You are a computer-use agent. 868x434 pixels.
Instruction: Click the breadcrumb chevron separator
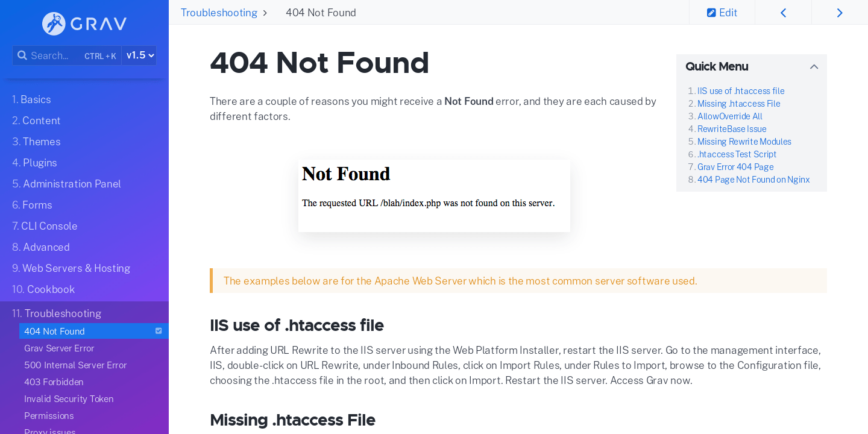(x=265, y=13)
